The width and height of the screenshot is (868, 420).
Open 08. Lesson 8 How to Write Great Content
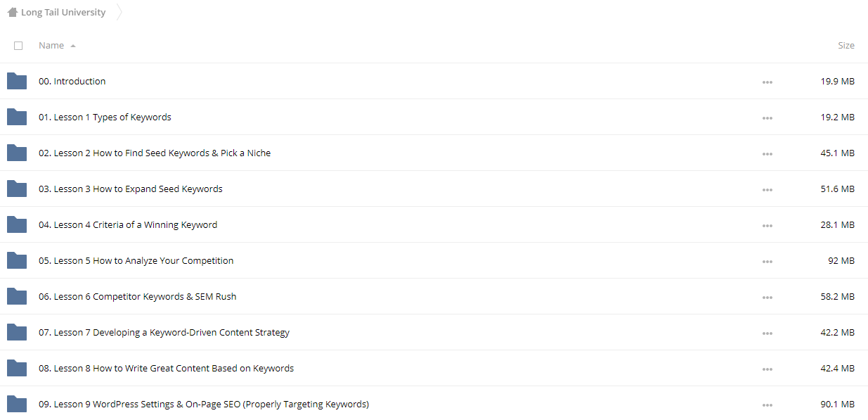coord(166,368)
